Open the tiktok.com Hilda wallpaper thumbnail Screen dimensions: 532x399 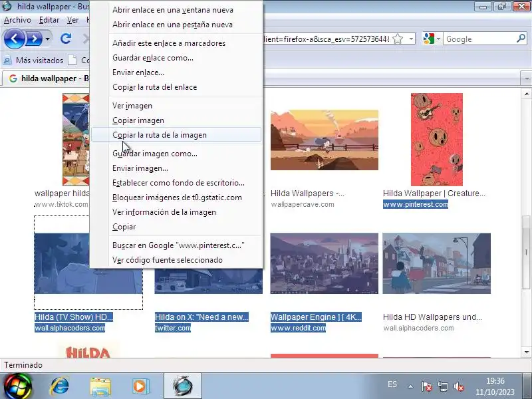[76, 140]
